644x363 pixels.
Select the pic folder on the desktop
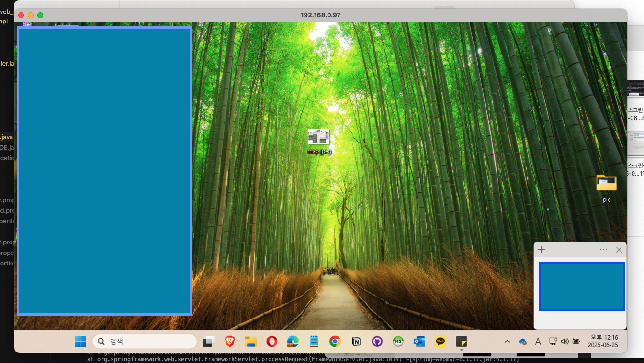tap(606, 188)
